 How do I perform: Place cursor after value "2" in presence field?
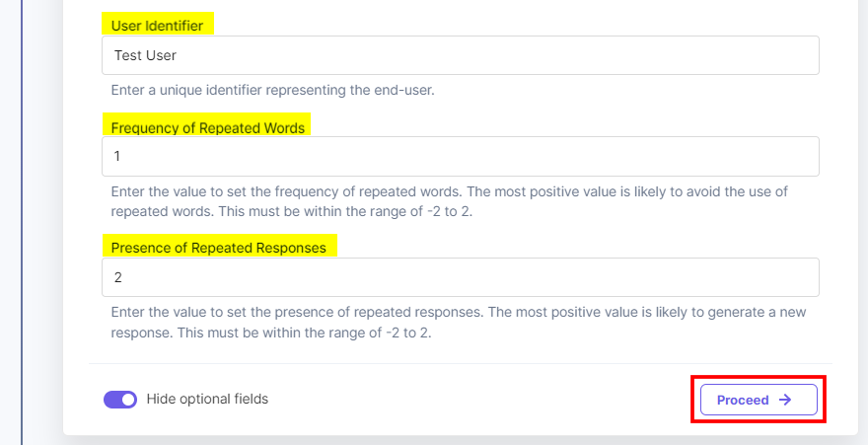123,277
